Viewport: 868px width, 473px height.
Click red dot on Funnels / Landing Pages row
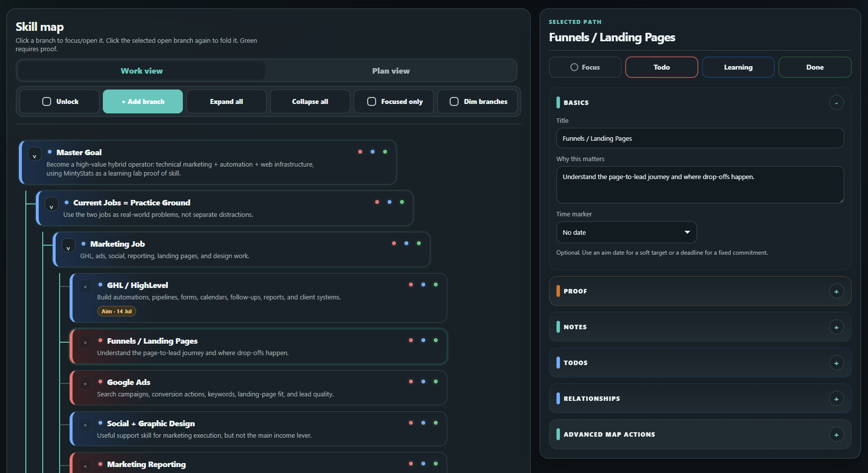tap(411, 340)
